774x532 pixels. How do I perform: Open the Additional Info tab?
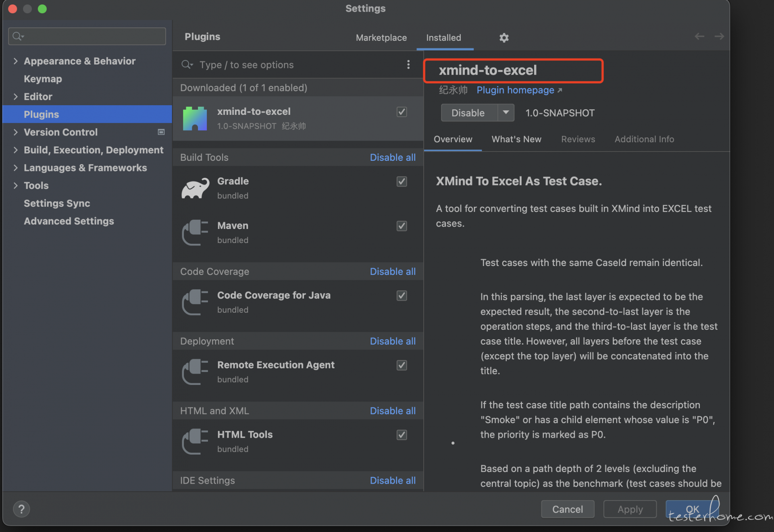(644, 139)
